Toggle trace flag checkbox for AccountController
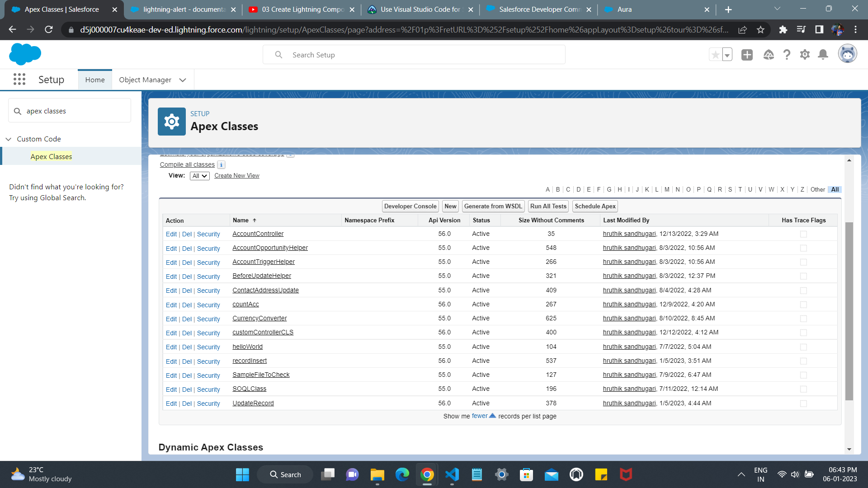 [803, 234]
